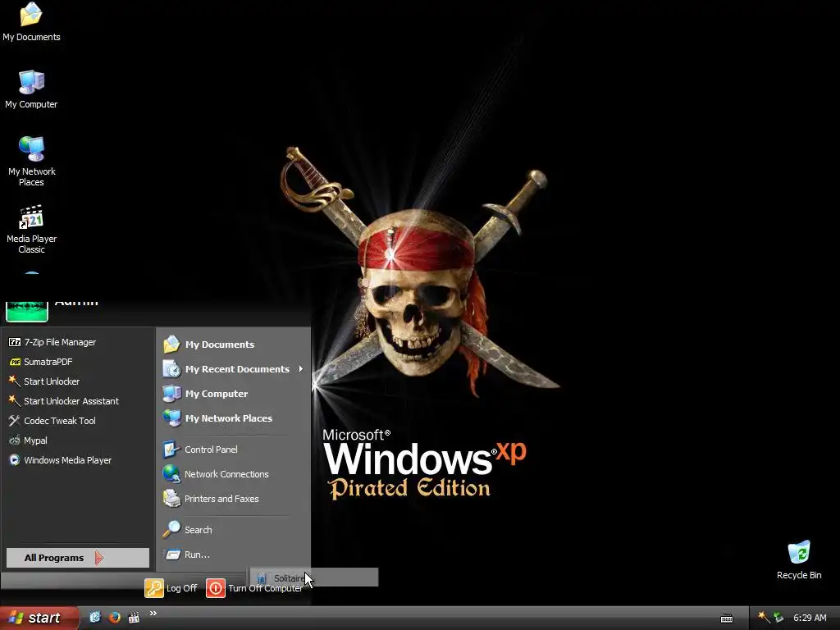This screenshot has height=630, width=840.
Task: Click Start Unlocker wand tray icon
Action: pyautogui.click(x=764, y=618)
